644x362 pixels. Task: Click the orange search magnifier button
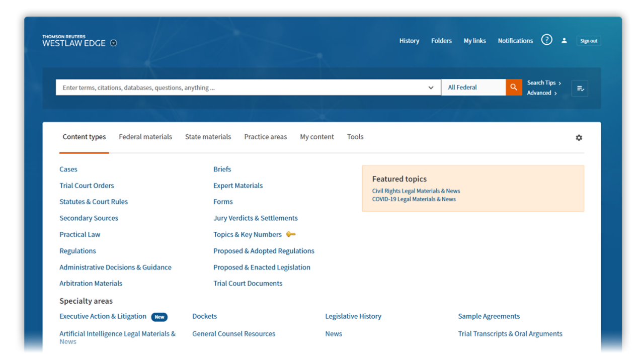coord(514,87)
